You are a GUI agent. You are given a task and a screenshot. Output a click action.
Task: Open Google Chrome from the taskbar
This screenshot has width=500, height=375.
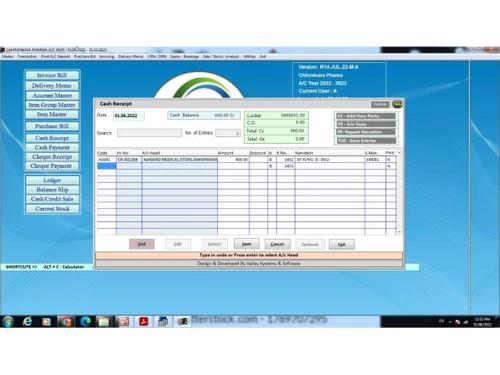(66, 322)
